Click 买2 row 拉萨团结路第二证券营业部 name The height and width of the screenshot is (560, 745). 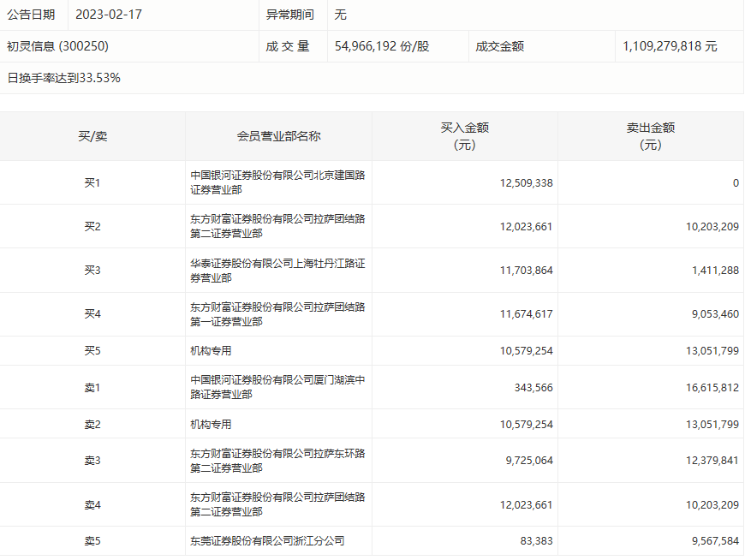coord(278,226)
